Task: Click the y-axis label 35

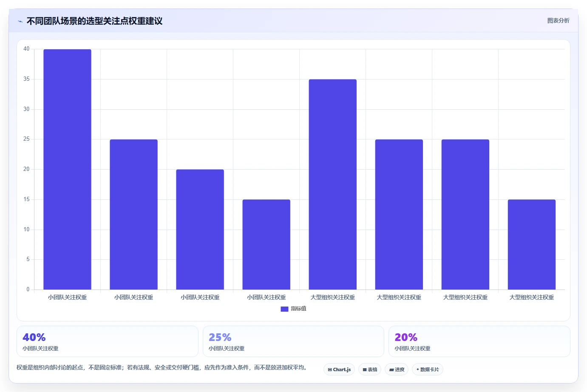Action: pyautogui.click(x=26, y=79)
